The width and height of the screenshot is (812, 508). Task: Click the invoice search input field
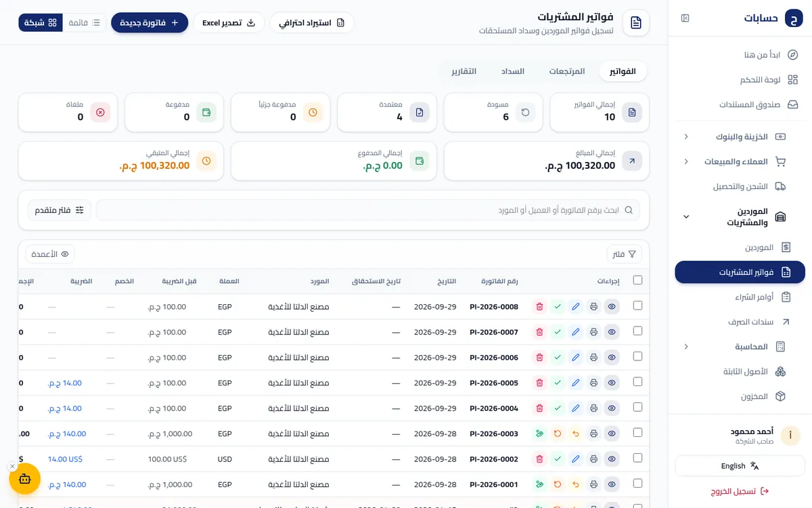point(368,210)
